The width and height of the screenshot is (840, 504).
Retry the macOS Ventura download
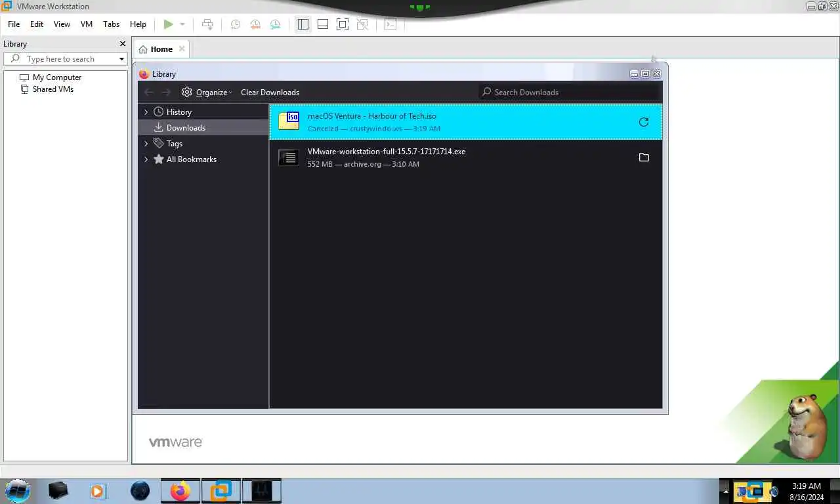coord(644,122)
